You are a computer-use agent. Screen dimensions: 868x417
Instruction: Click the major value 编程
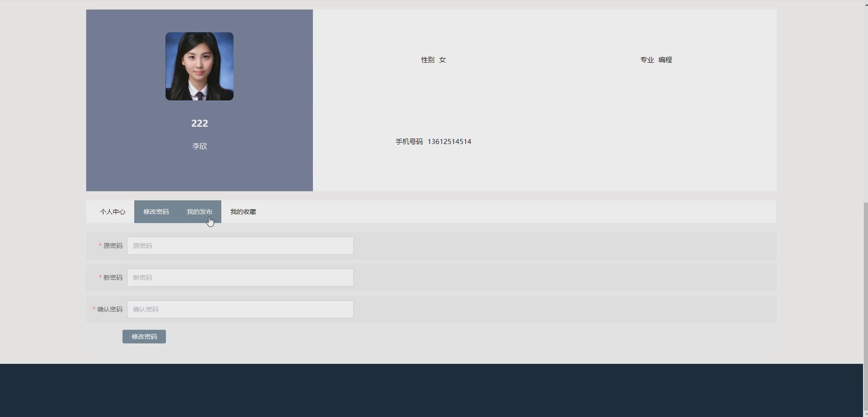[x=665, y=60]
